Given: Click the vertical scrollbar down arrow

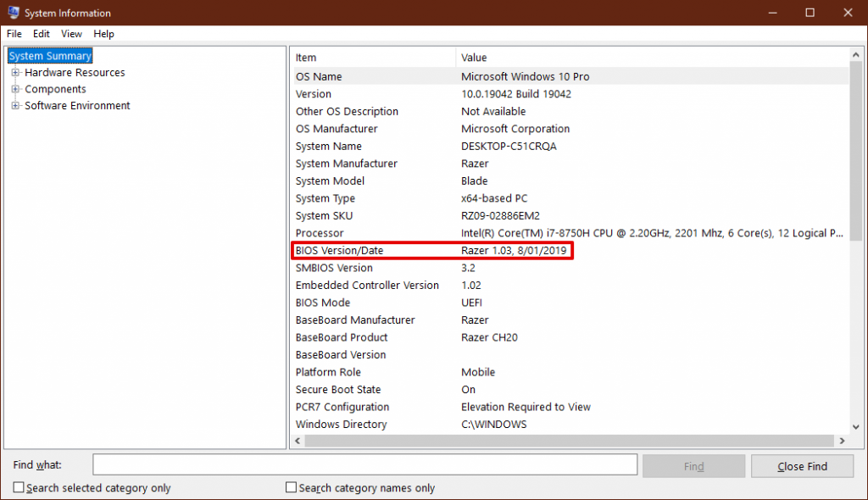Looking at the screenshot, I should pos(856,427).
